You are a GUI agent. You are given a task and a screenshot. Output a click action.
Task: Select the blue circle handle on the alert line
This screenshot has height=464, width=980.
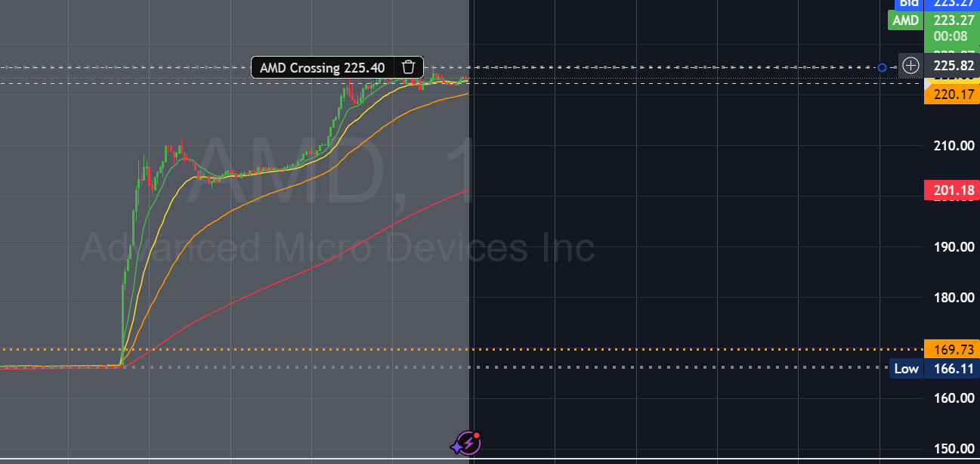click(x=882, y=68)
